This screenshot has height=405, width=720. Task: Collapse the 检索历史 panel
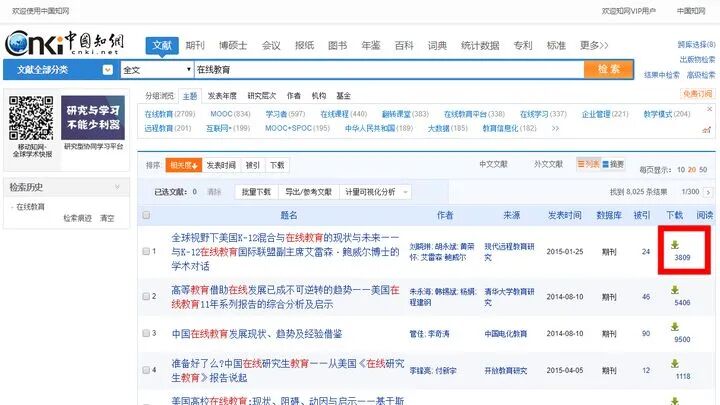117,187
